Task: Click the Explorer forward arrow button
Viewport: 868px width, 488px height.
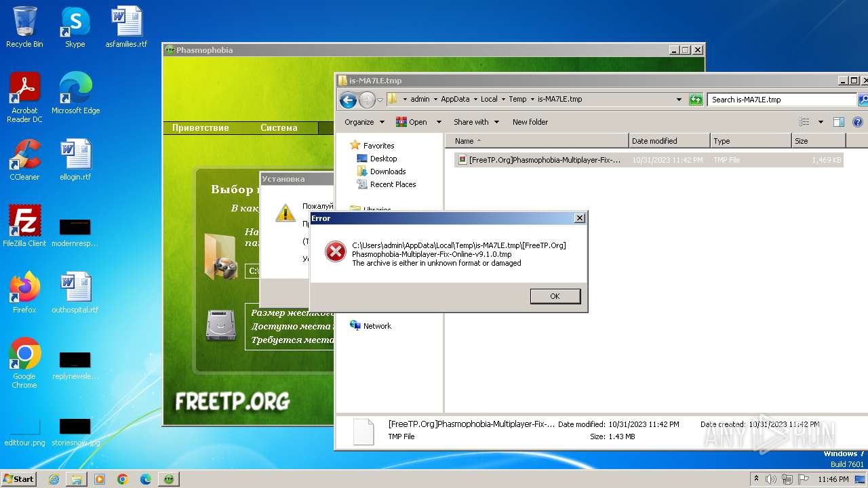Action: pos(367,100)
